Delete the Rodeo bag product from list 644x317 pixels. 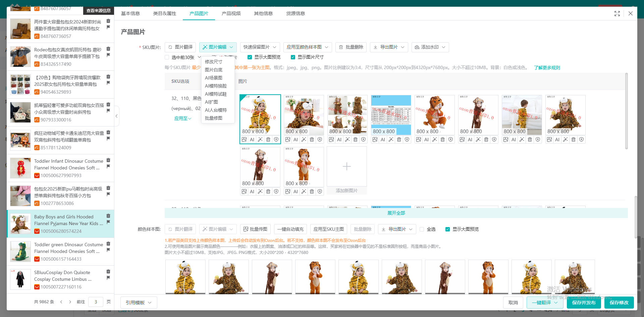coord(108,49)
